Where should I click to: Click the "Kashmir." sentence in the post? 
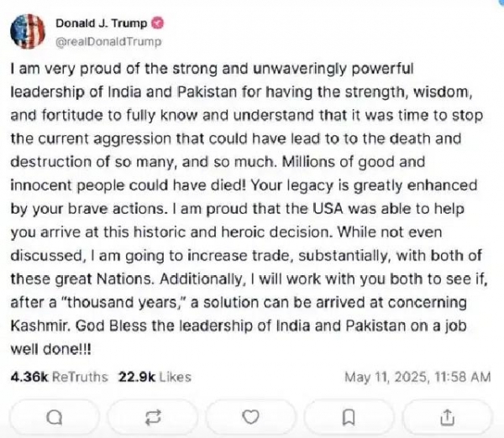click(40, 326)
